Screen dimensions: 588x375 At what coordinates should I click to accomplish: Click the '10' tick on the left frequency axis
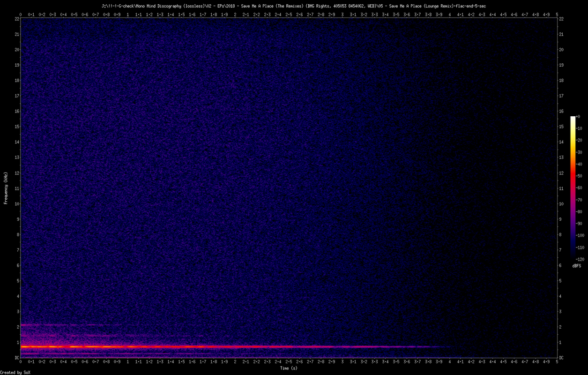(x=16, y=204)
